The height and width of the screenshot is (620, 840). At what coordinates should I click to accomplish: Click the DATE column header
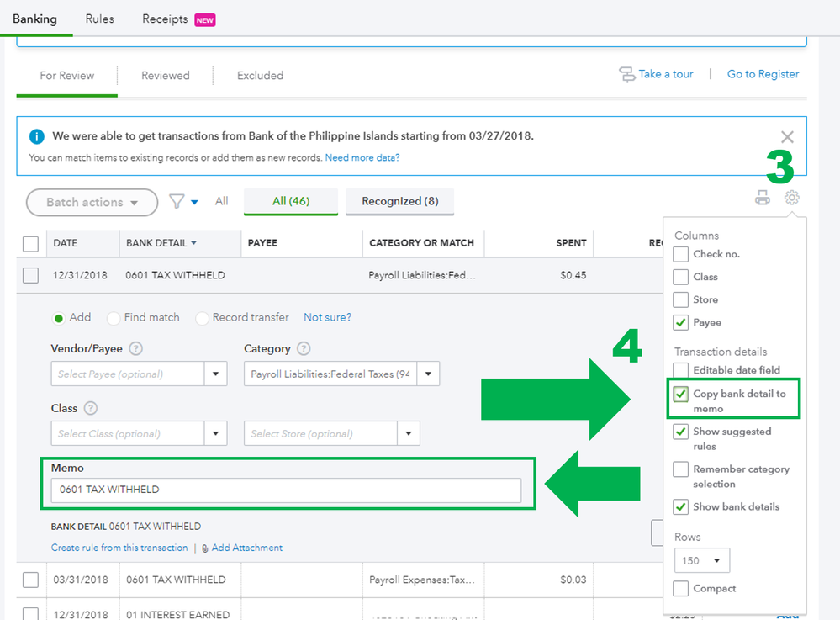[x=66, y=243]
